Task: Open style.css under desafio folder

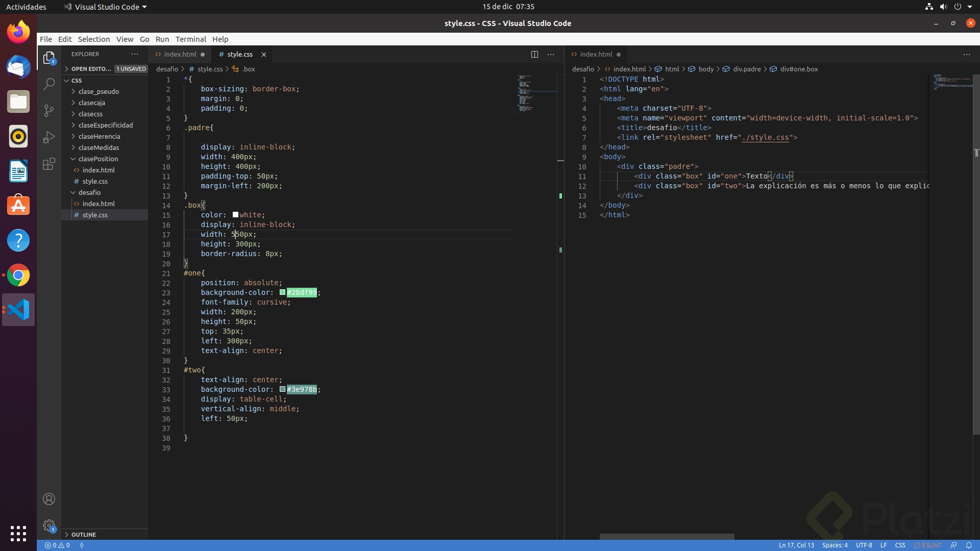Action: click(x=105, y=215)
